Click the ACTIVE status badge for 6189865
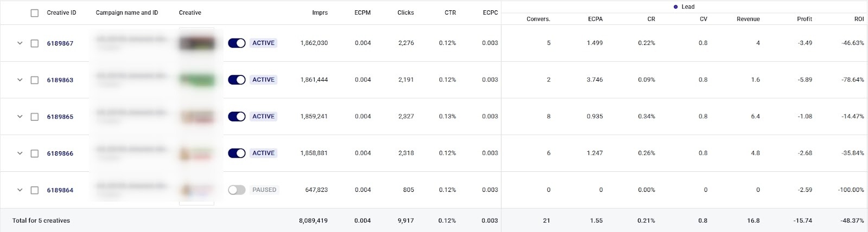The width and height of the screenshot is (868, 232). point(264,117)
